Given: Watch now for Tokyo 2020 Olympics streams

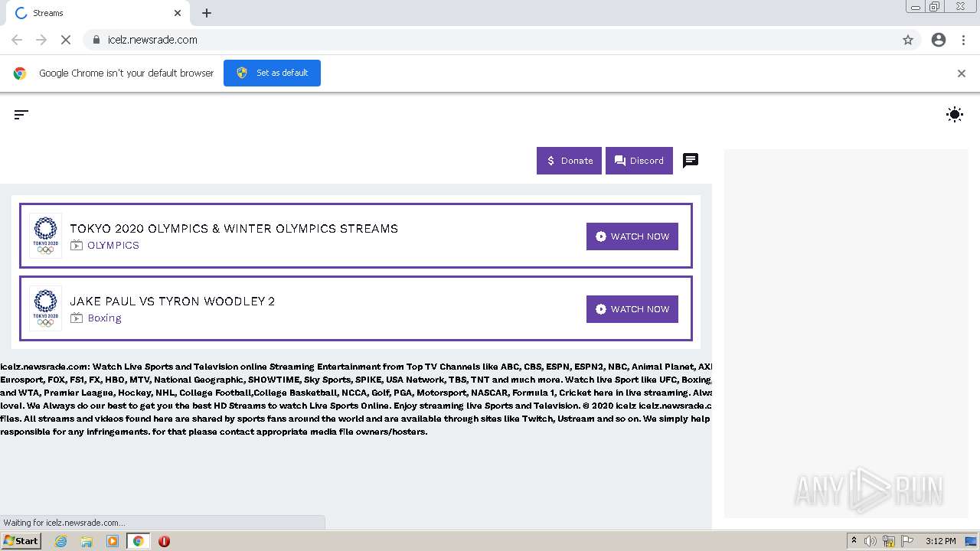Looking at the screenshot, I should 632,236.
